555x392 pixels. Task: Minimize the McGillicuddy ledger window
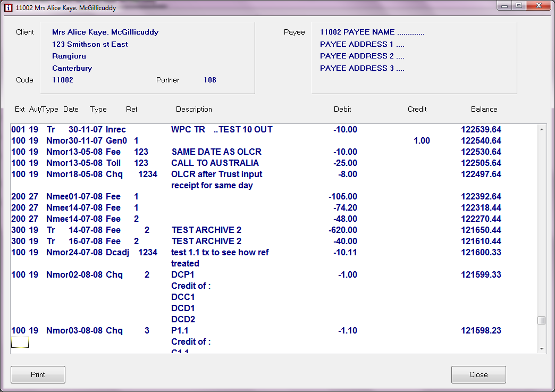pos(504,6)
